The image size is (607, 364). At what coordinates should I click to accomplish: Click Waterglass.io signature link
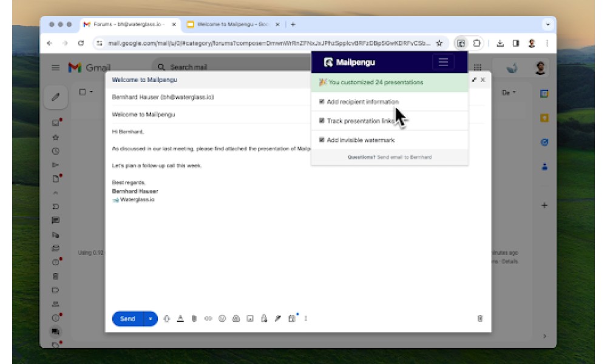(x=137, y=200)
